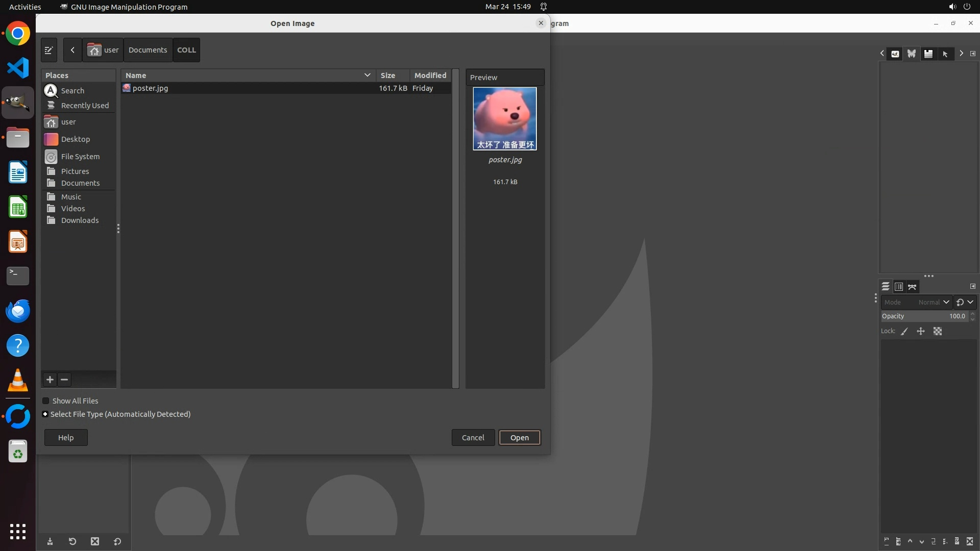
Task: Click the remove bookmark minus button
Action: 64,380
